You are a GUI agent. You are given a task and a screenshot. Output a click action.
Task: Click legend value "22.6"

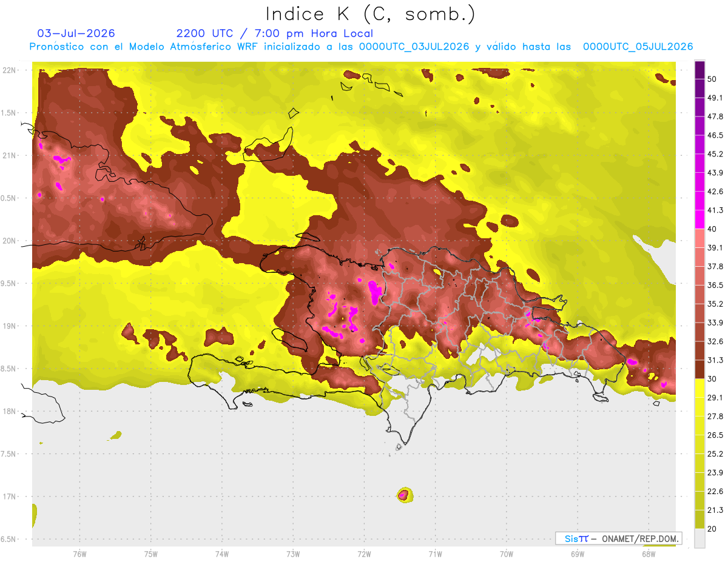point(715,492)
